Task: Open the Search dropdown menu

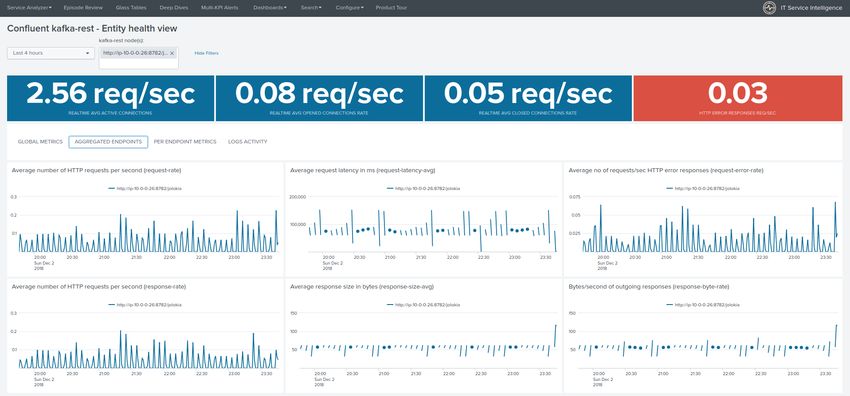Action: click(x=311, y=8)
